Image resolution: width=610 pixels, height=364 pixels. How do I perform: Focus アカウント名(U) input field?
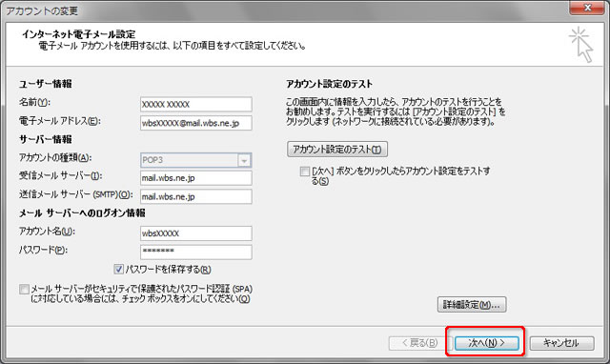196,233
